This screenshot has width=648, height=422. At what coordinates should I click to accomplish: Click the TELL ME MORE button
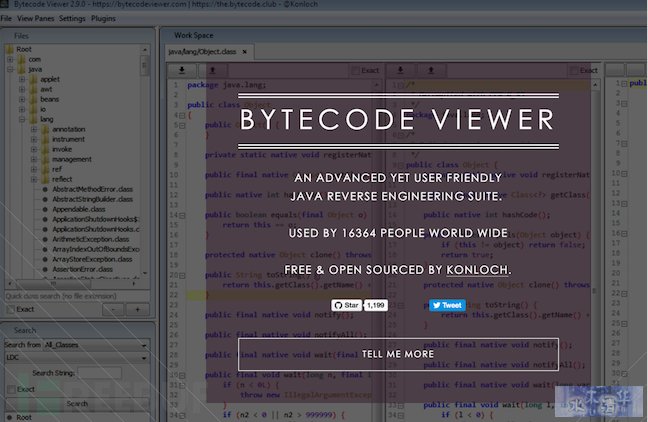[398, 354]
